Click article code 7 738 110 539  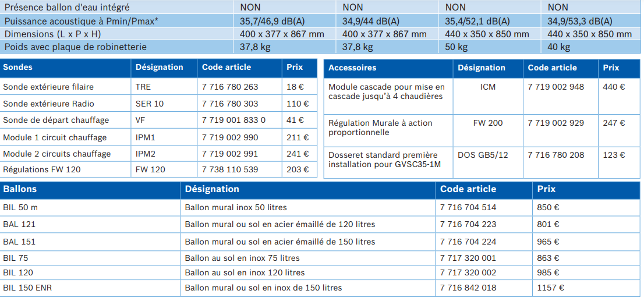coord(230,169)
